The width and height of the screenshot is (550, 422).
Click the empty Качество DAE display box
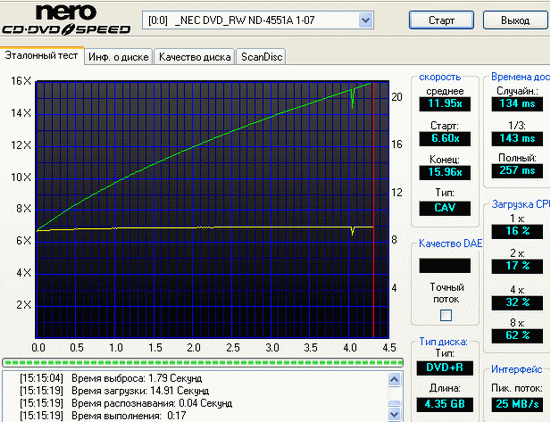point(445,266)
